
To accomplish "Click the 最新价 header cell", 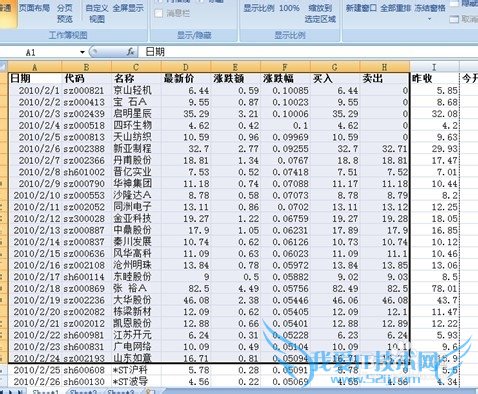I will [x=186, y=78].
